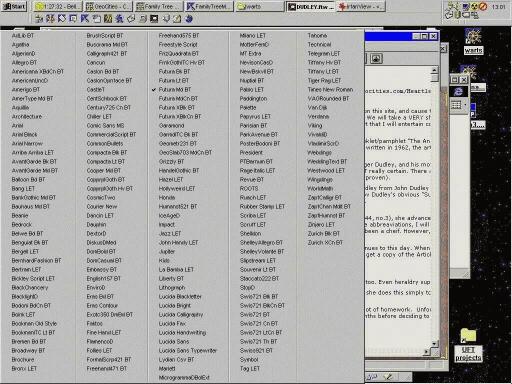512x384 pixels.
Task: Select the President font
Action: (251, 152)
